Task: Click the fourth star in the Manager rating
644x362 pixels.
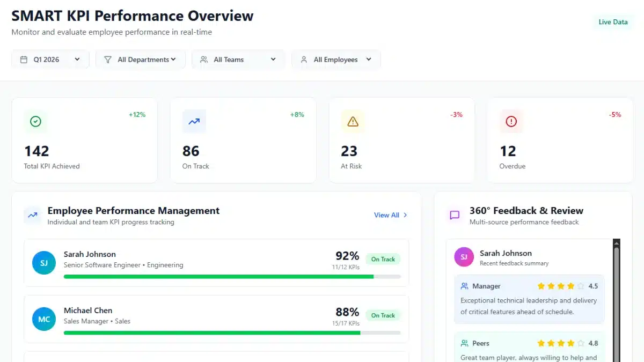Action: click(x=570, y=286)
